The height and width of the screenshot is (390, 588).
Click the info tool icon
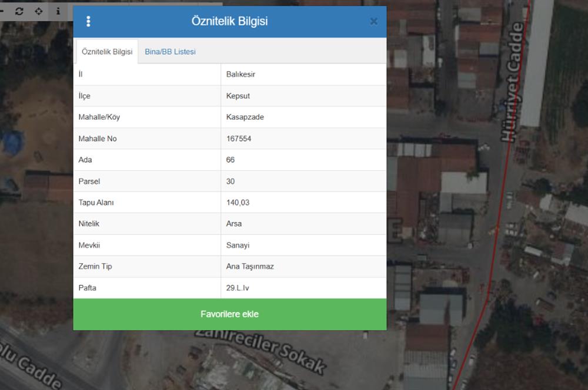click(58, 11)
